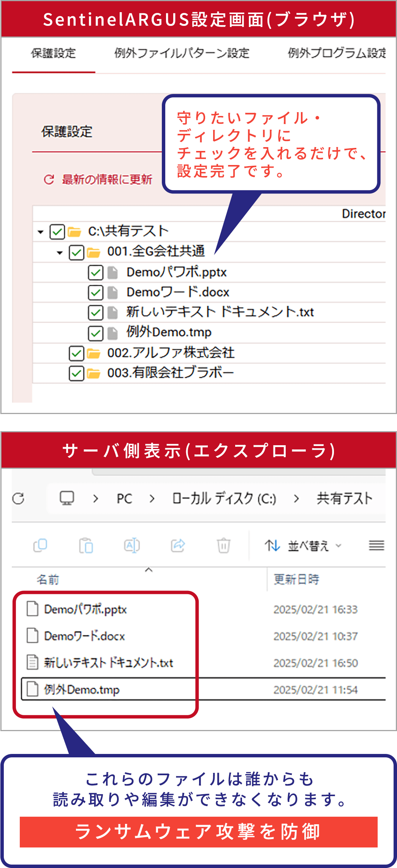Screen dimensions: 397x868
Task: Sort by 更新日時 column header
Action: [296, 580]
